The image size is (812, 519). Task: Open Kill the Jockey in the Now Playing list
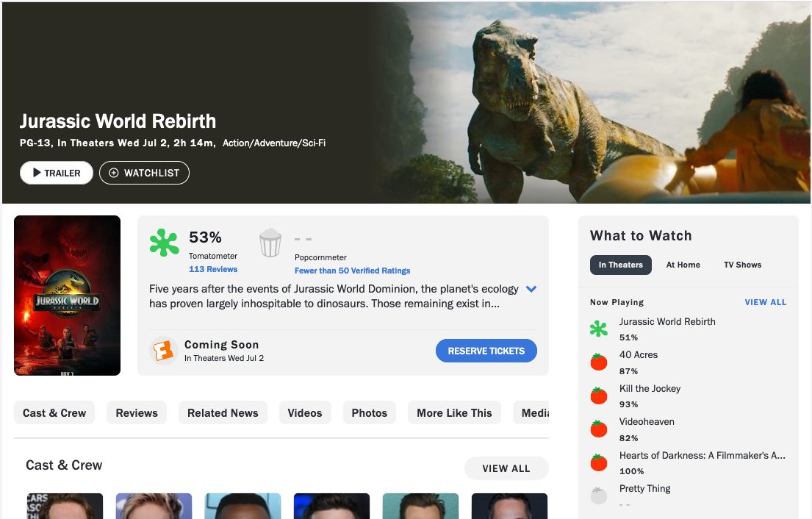(650, 388)
